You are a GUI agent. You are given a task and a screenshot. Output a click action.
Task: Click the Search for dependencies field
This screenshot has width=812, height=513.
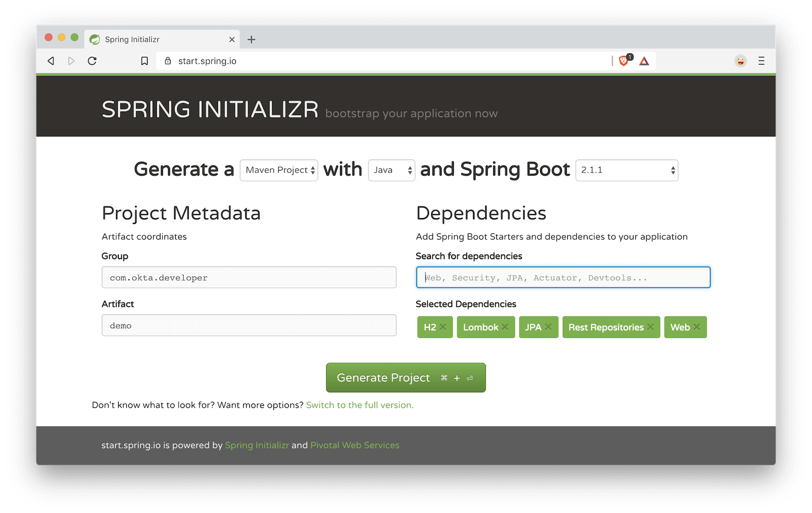tap(563, 278)
